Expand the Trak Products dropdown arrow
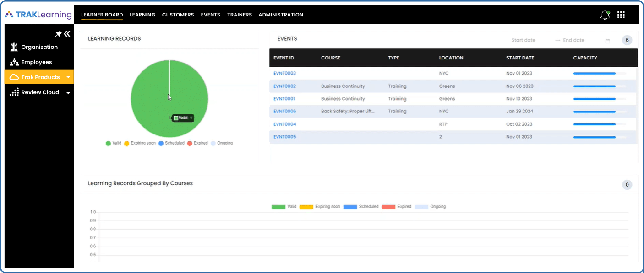The width and height of the screenshot is (644, 273). point(68,77)
